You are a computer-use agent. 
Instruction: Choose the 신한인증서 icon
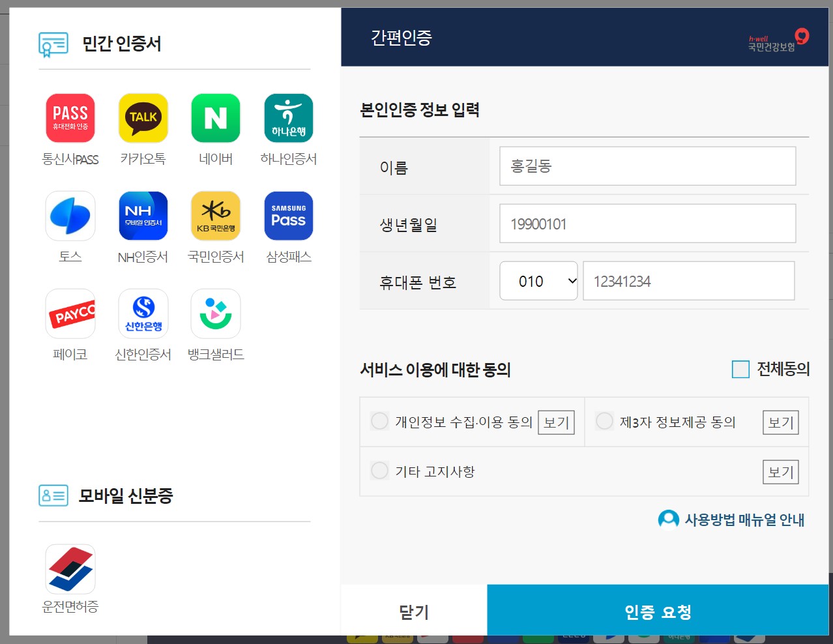143,314
